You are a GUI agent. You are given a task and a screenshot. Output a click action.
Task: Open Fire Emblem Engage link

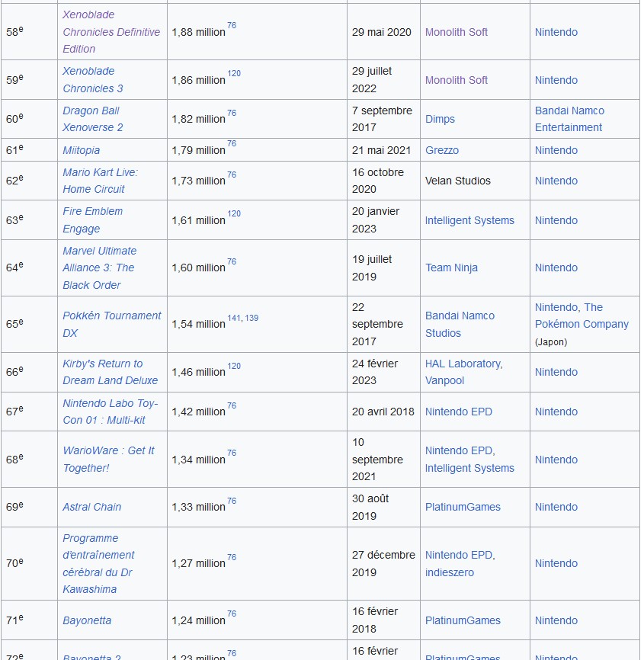tap(93, 219)
